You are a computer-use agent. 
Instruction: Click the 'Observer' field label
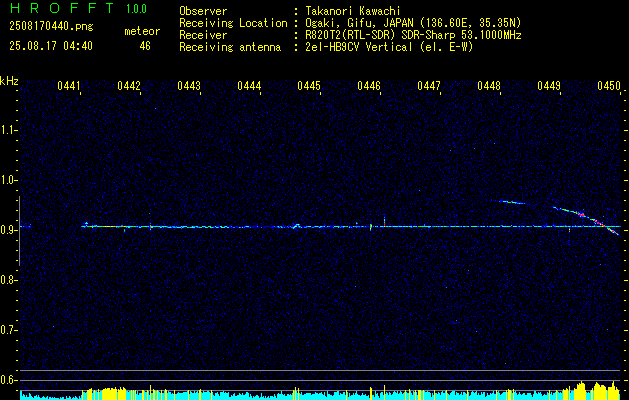pos(203,11)
